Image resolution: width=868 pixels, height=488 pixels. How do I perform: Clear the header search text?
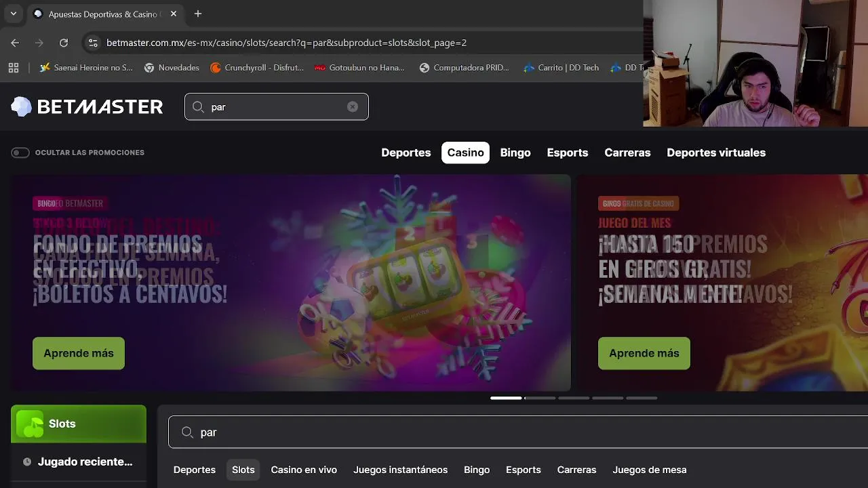click(353, 107)
